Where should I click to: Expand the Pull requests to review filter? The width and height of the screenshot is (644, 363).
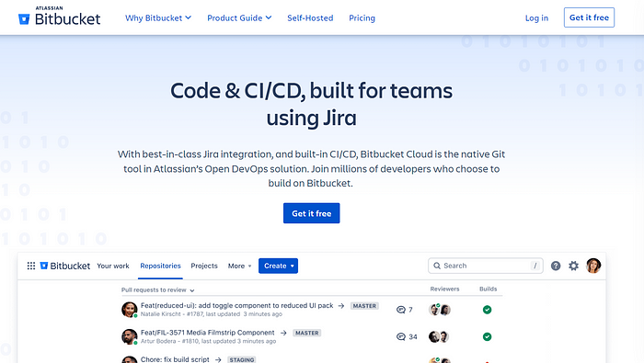(157, 290)
